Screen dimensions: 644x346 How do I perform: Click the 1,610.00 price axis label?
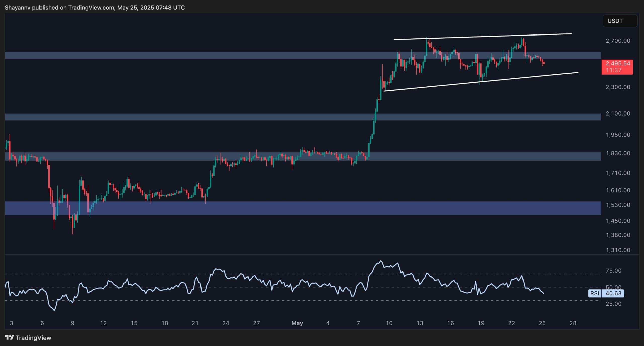(x=618, y=190)
